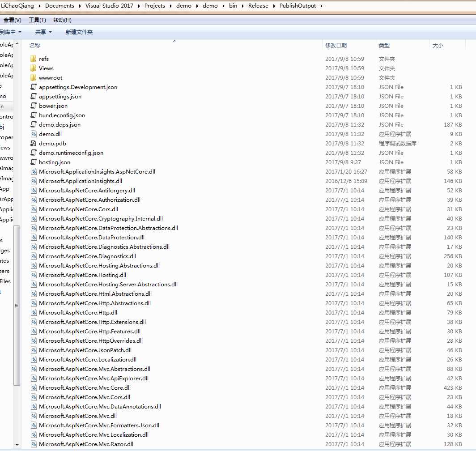The width and height of the screenshot is (476, 451).
Task: Select Microsoft.AspNetCore.Mvc.ApiExplorer.dll file name
Action: point(93,379)
